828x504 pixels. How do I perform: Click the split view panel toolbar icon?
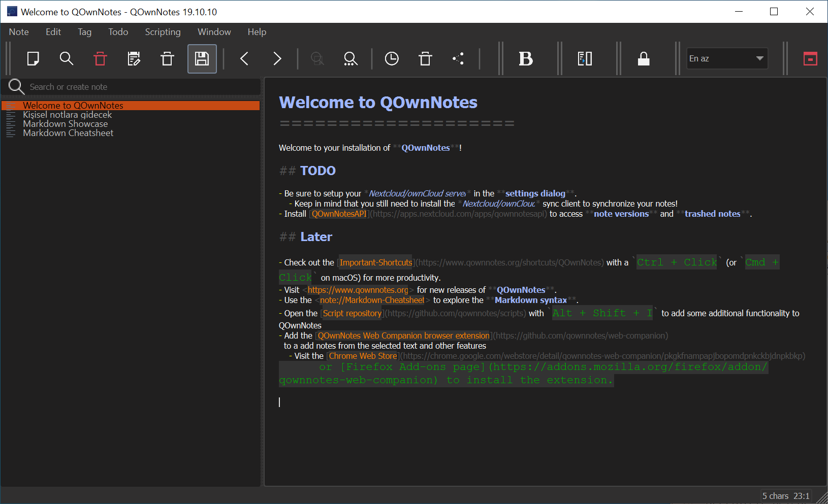585,59
